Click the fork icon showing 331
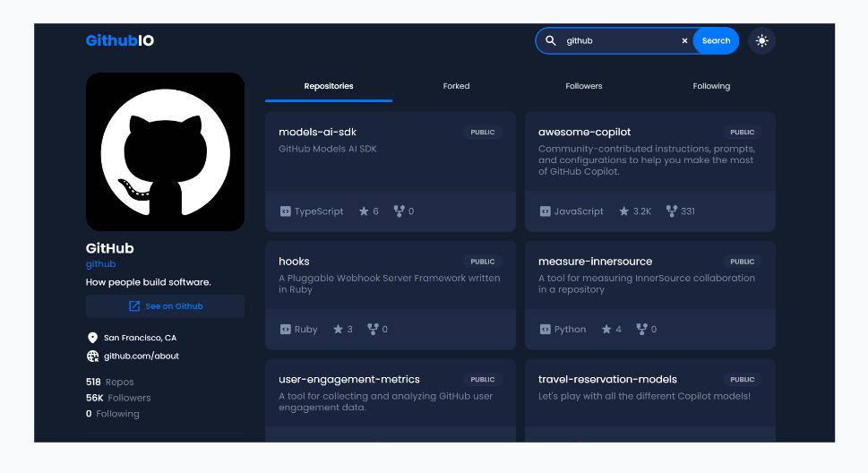The height and width of the screenshot is (473, 868). (x=672, y=211)
